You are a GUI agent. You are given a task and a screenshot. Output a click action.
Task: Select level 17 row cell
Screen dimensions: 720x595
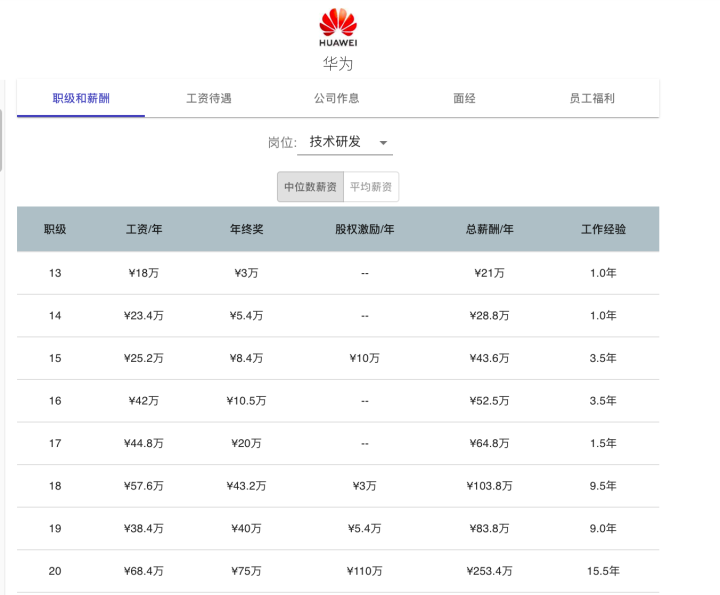point(55,443)
